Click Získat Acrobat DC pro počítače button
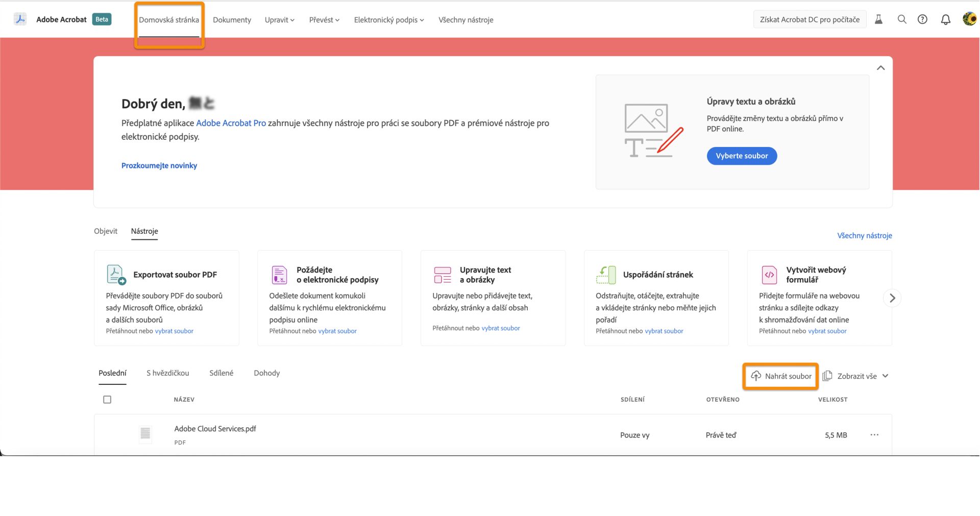 [x=810, y=19]
